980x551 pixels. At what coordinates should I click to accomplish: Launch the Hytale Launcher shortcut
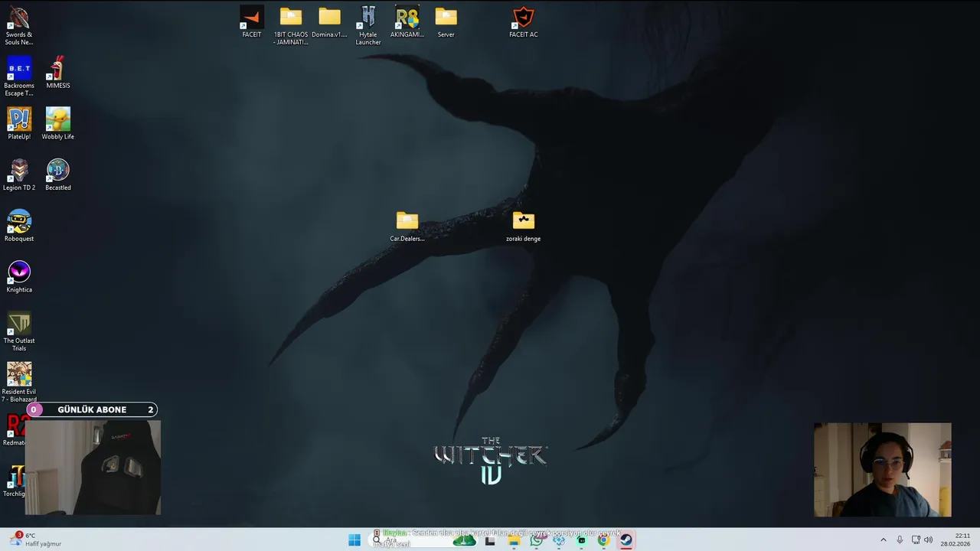(x=368, y=26)
